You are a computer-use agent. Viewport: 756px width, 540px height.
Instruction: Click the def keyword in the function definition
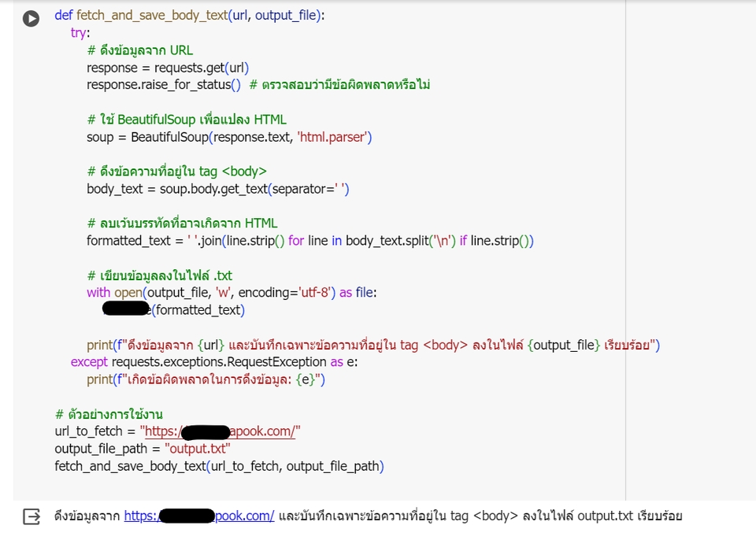61,14
